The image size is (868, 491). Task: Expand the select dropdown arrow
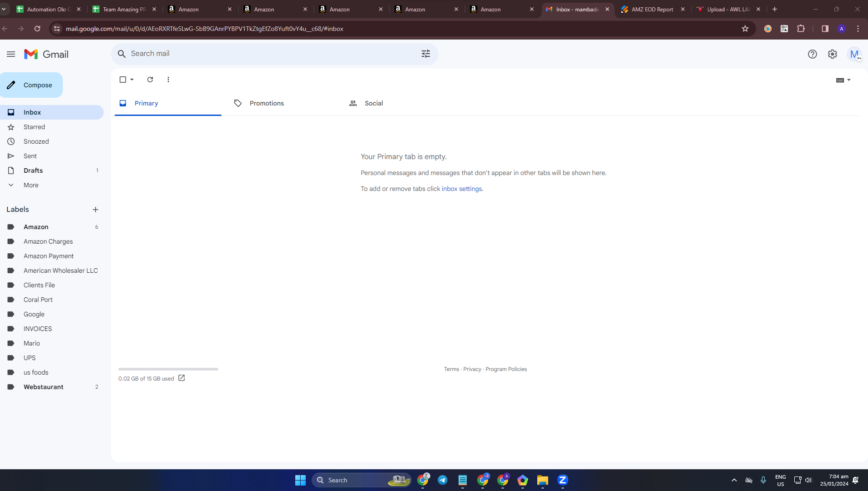[132, 80]
